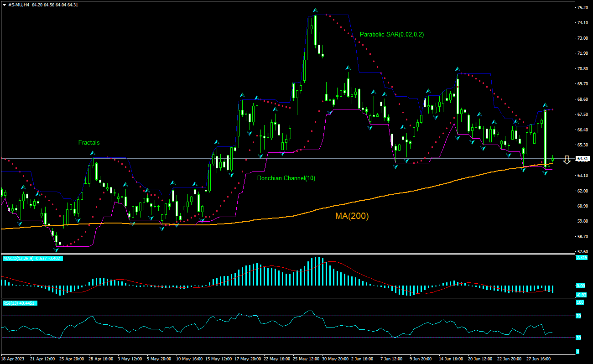Viewport: 593px width, 364px height.
Task: Select the Fractals text label
Action: [x=88, y=143]
